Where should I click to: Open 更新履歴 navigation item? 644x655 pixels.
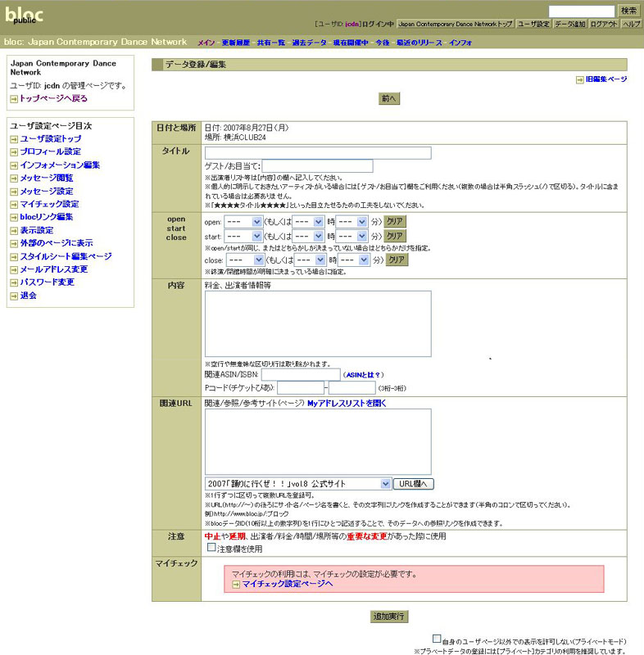point(236,43)
